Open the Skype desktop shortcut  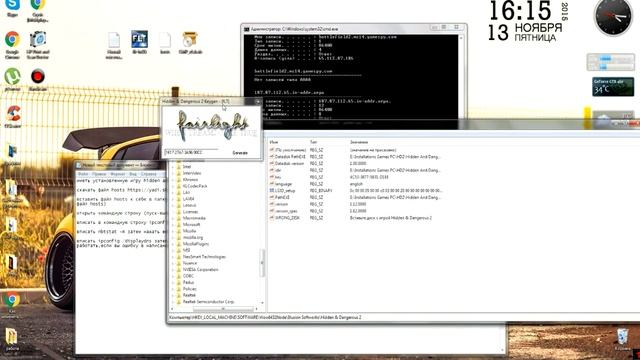12,7
